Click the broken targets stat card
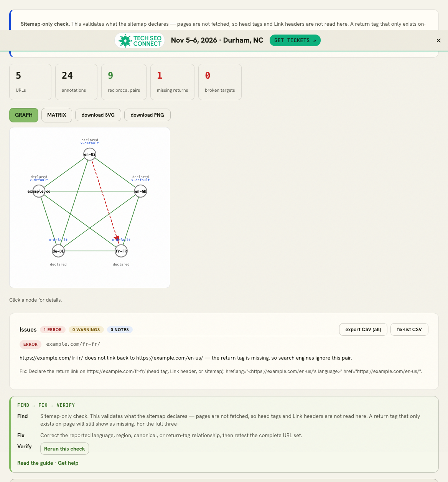 point(220,82)
